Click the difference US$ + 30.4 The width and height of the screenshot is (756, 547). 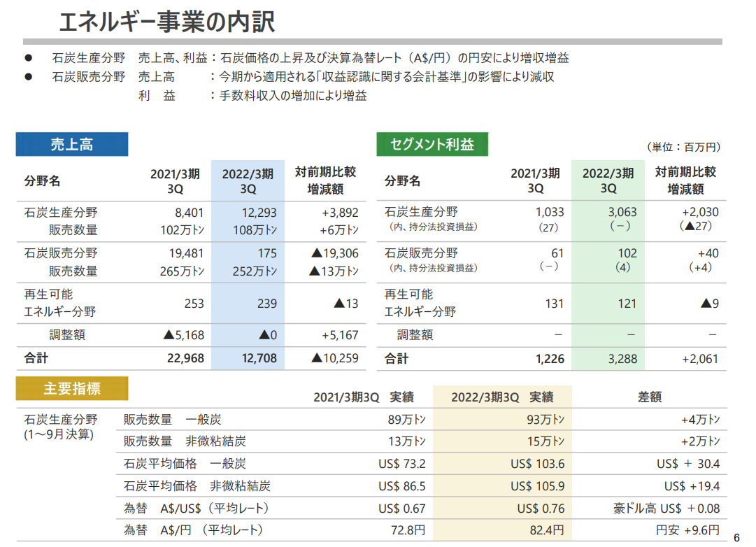[x=688, y=464]
